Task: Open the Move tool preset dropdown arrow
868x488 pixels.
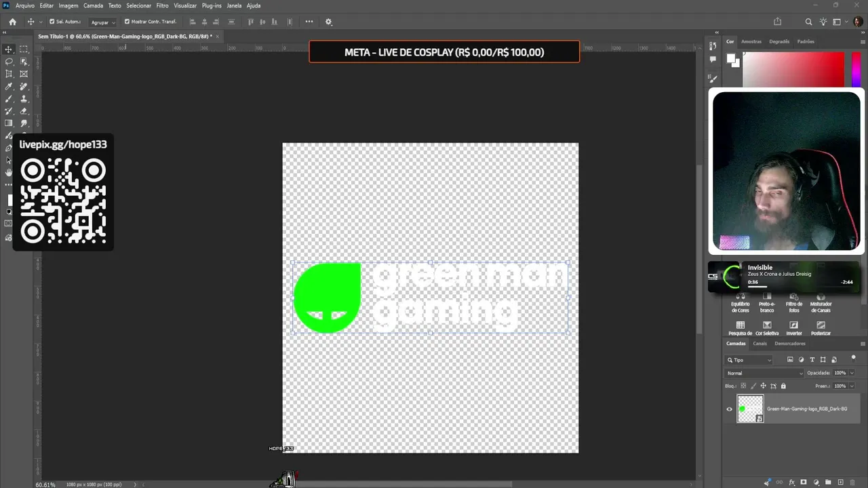Action: [x=41, y=22]
